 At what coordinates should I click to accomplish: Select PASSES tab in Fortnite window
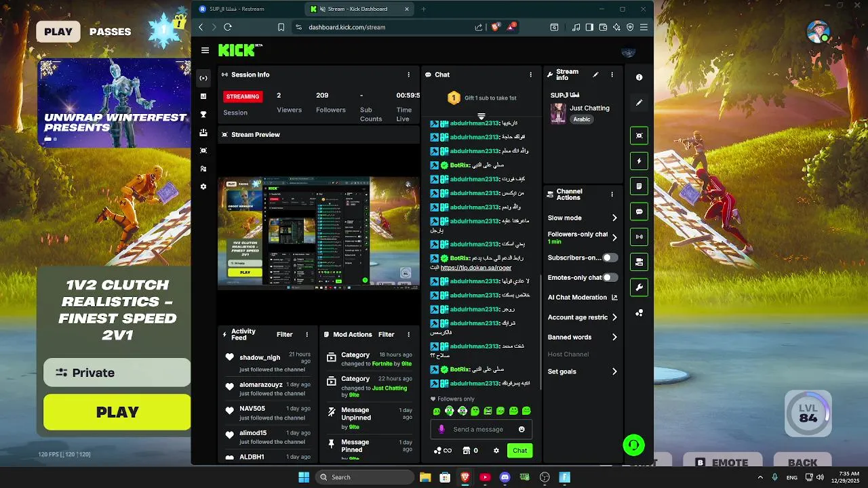(x=110, y=32)
